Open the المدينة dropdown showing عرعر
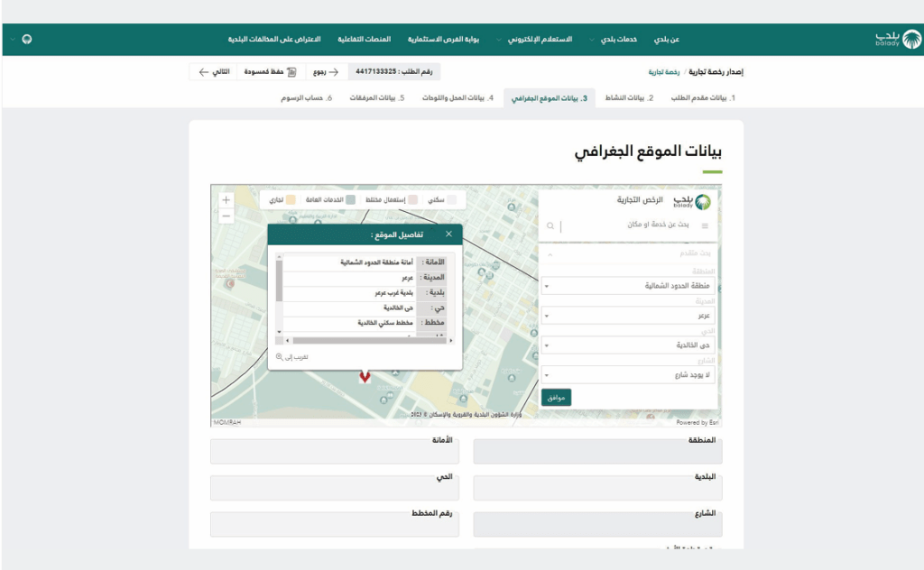This screenshot has height=570, width=924. [x=629, y=316]
